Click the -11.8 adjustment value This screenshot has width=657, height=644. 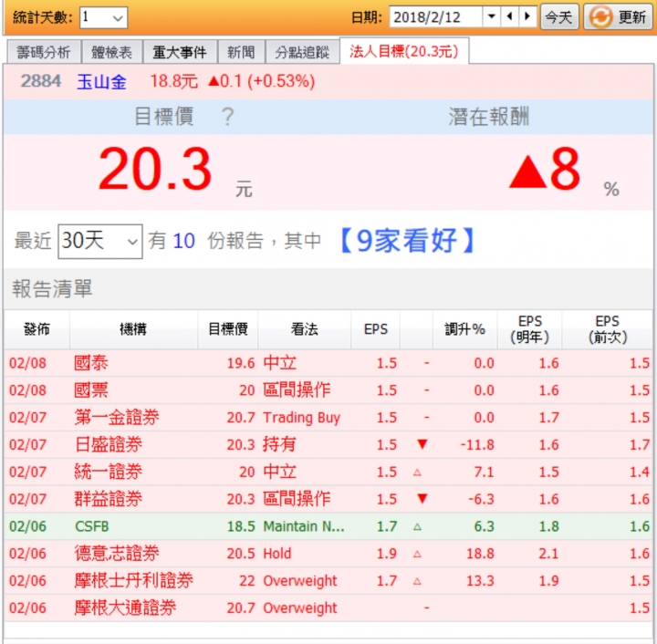(x=477, y=444)
